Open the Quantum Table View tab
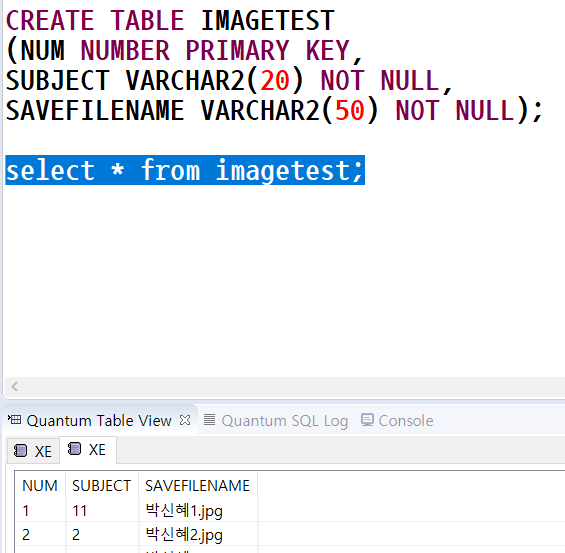Screen dimensions: 565x553 [x=99, y=420]
